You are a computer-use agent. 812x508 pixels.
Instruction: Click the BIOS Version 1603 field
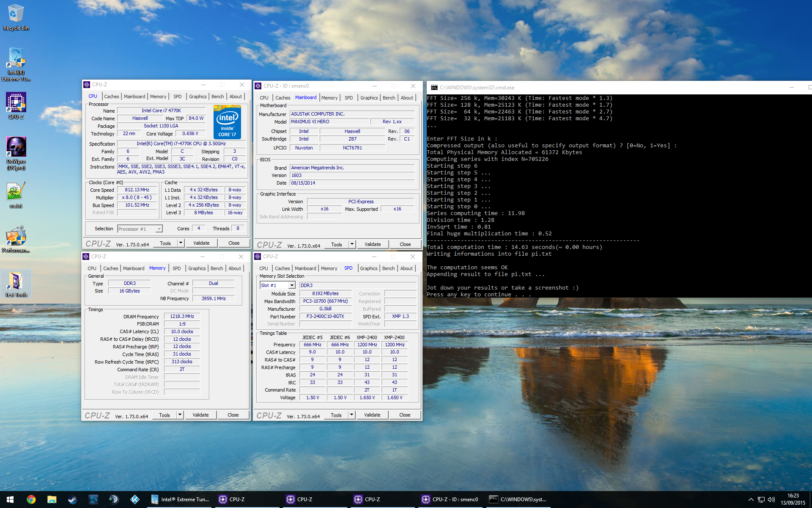(x=352, y=175)
